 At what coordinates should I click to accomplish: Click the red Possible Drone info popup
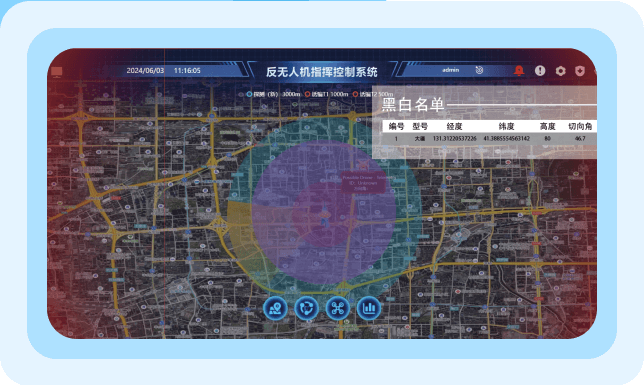(363, 182)
